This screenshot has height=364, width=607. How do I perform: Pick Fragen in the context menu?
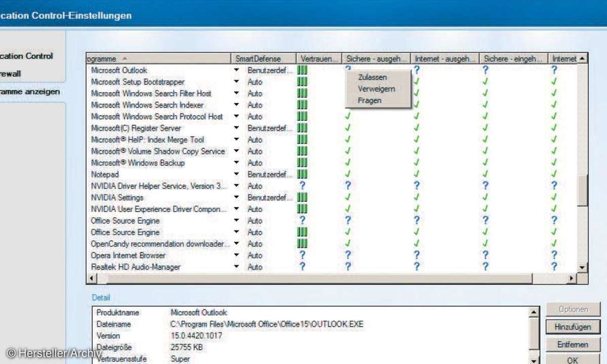[x=369, y=101]
